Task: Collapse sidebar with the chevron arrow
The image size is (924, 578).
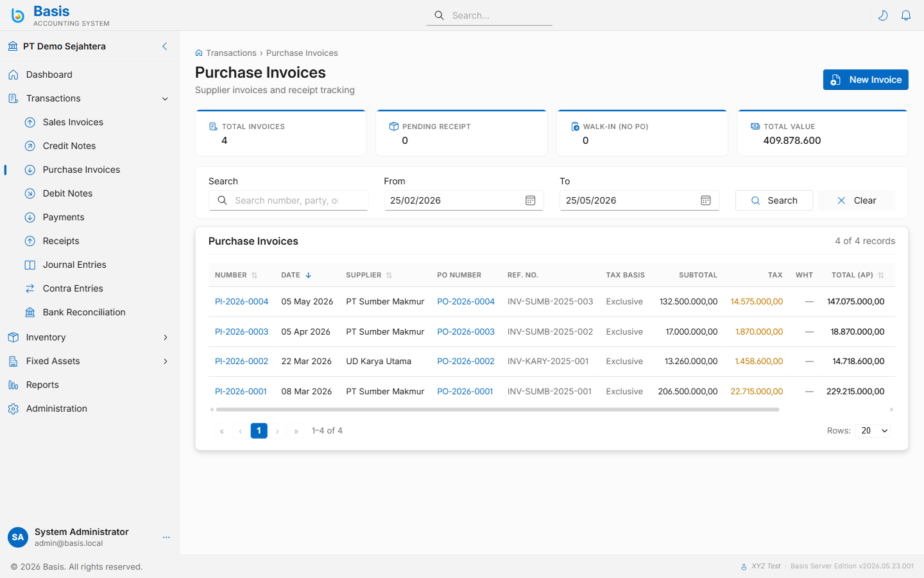Action: coord(165,46)
